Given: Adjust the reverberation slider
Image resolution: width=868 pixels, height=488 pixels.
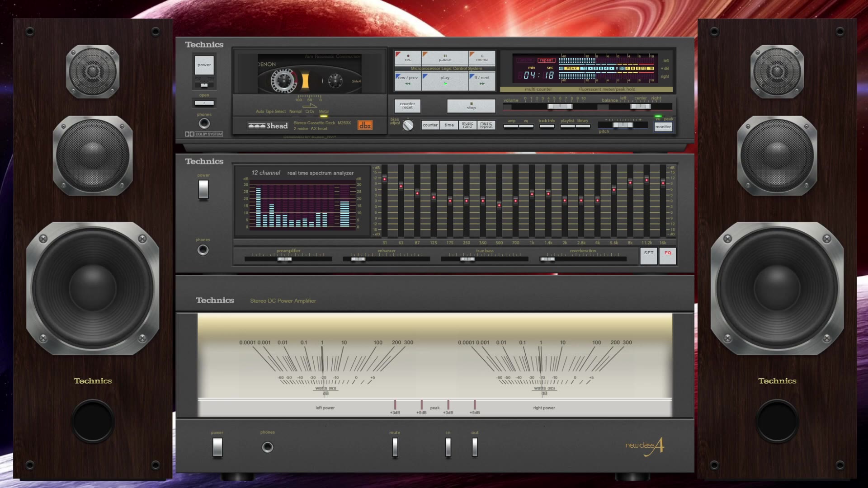Looking at the screenshot, I should [547, 259].
